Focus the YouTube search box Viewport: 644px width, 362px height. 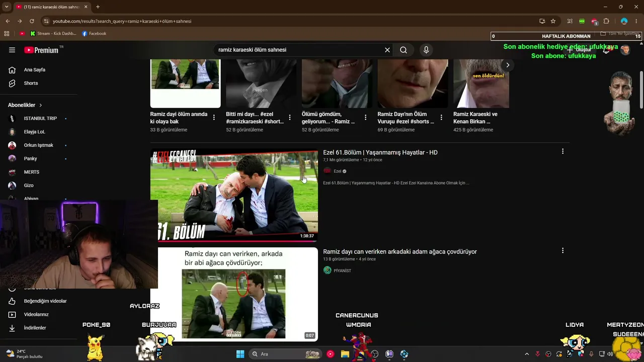click(x=299, y=50)
